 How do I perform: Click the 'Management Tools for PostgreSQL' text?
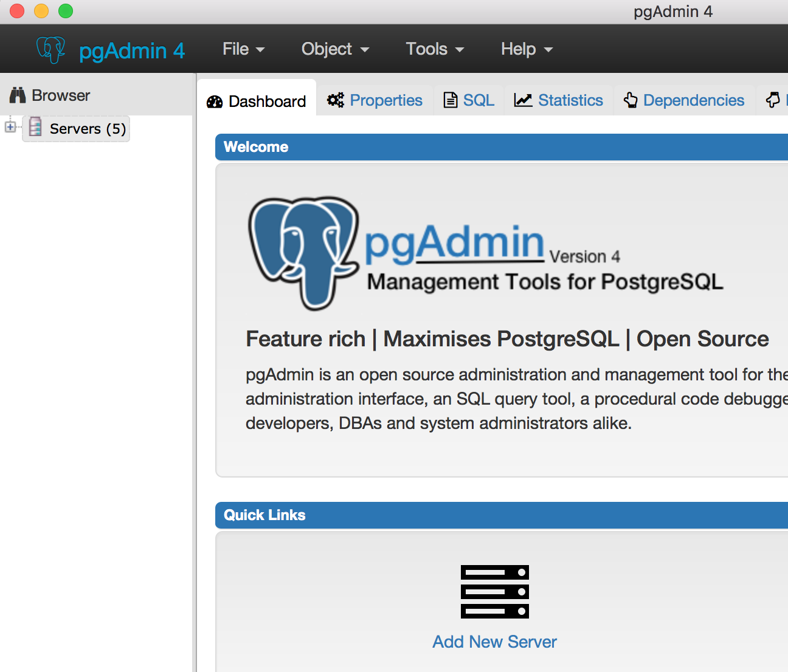click(545, 282)
